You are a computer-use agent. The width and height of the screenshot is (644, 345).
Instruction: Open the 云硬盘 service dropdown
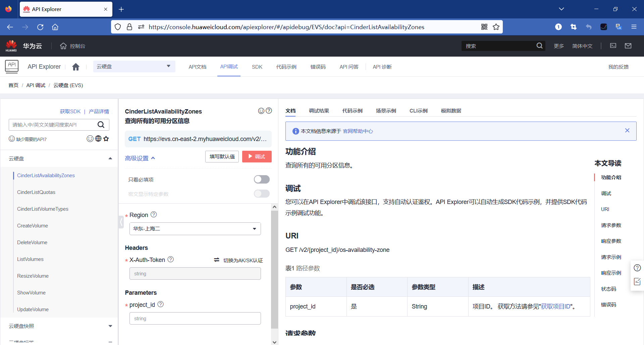pos(134,66)
